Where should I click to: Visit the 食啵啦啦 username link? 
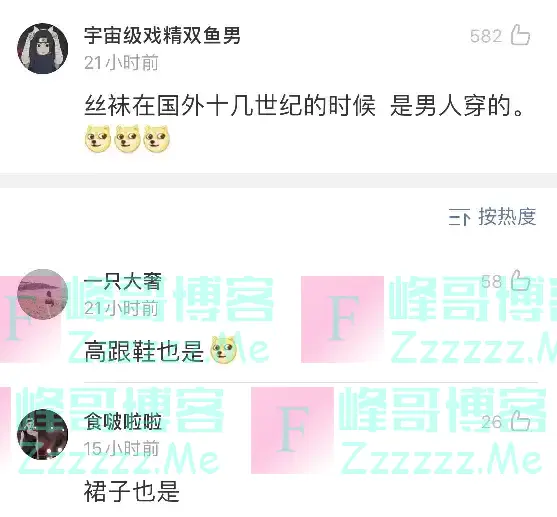(123, 421)
